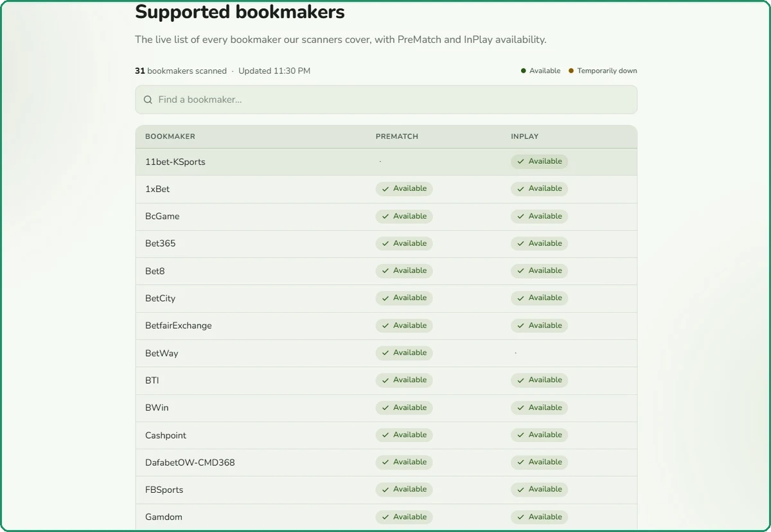Screen dimensions: 771x532
Task: Click DafabetOW-CMD368 InPlay Available badge
Action: (x=540, y=462)
